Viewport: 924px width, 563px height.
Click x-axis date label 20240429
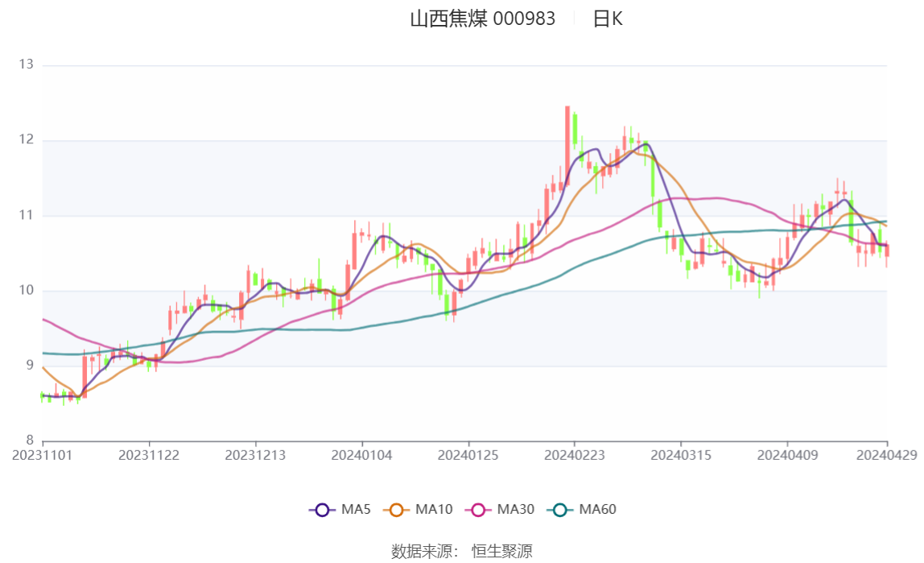coord(887,455)
